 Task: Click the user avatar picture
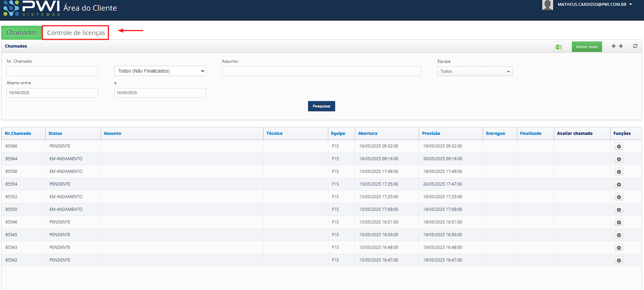tap(547, 5)
